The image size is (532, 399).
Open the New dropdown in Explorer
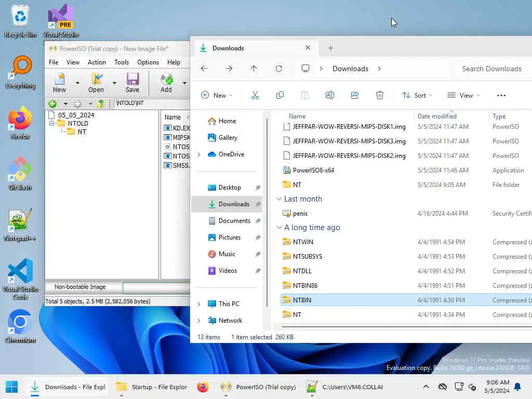pyautogui.click(x=217, y=96)
